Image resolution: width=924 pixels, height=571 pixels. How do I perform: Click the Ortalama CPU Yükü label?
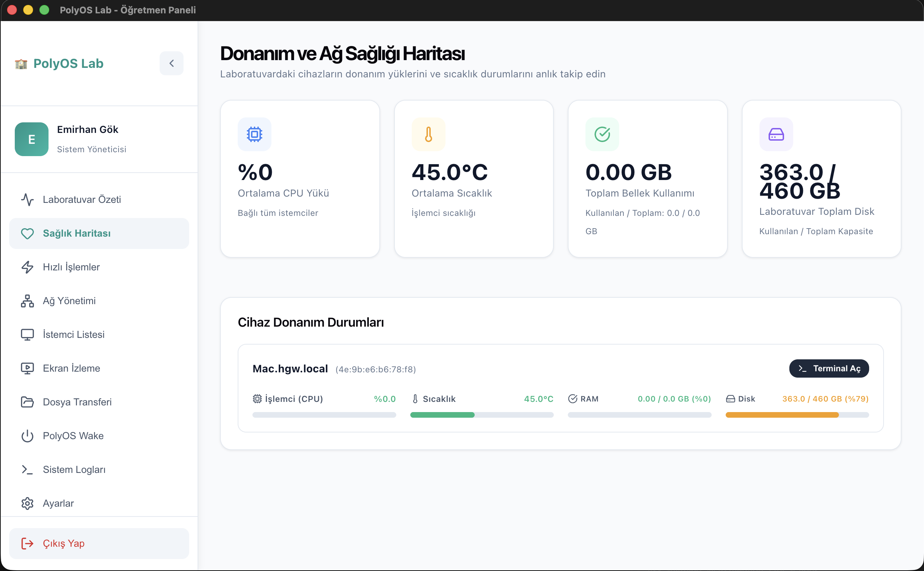pos(284,193)
